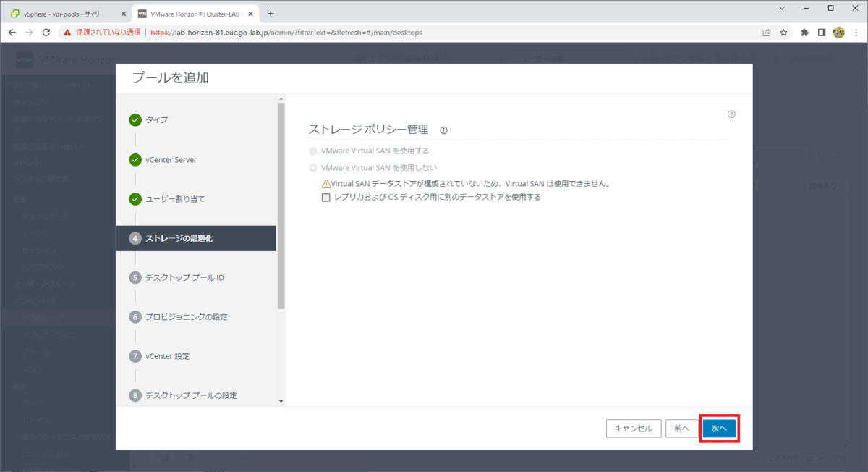
Task: Click the help question mark icon
Action: (731, 114)
